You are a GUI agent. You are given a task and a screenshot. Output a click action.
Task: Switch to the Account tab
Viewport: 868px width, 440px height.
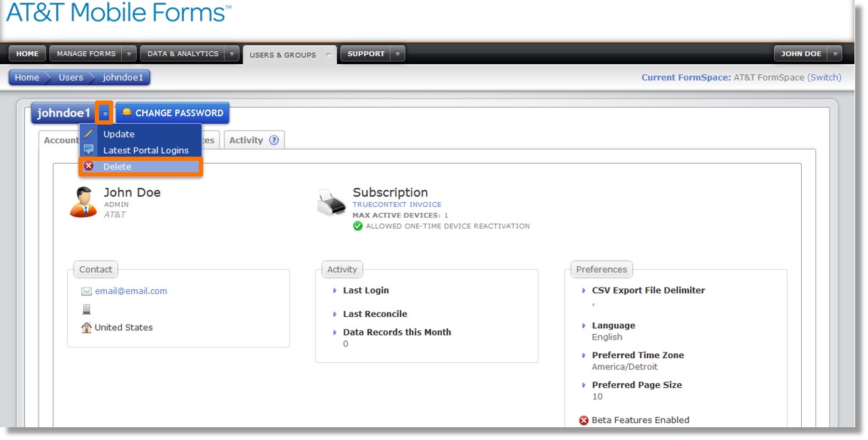60,140
